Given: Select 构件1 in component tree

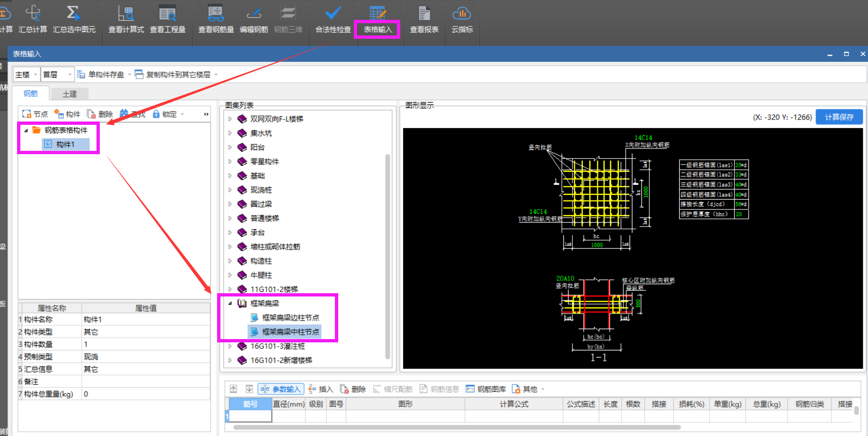Looking at the screenshot, I should point(65,144).
